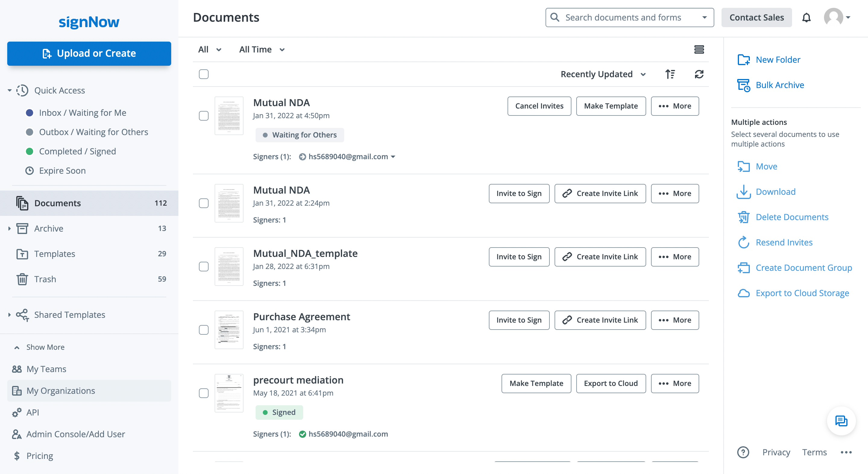Open Completed / Signed quick access
This screenshot has height=474, width=868.
point(77,151)
